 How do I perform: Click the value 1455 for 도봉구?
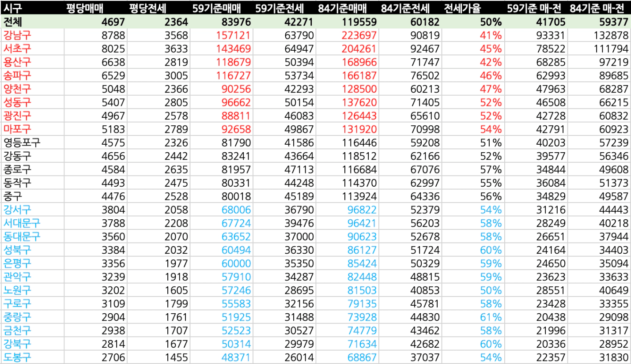tap(177, 358)
